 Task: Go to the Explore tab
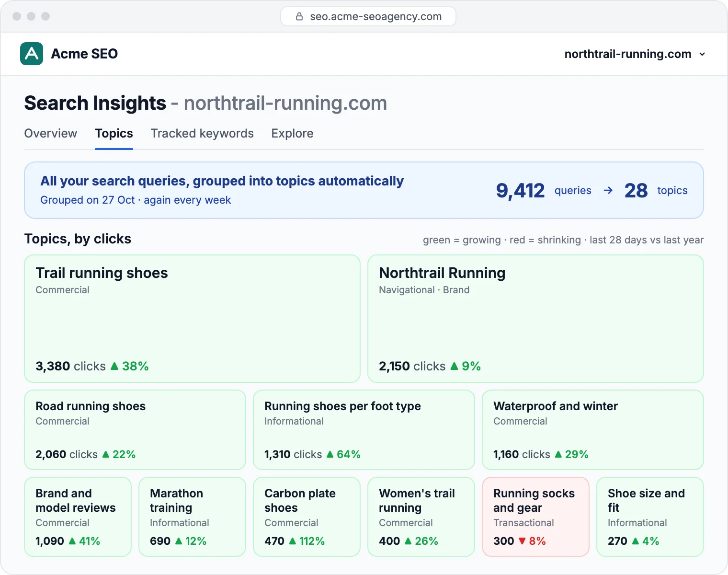pyautogui.click(x=292, y=133)
